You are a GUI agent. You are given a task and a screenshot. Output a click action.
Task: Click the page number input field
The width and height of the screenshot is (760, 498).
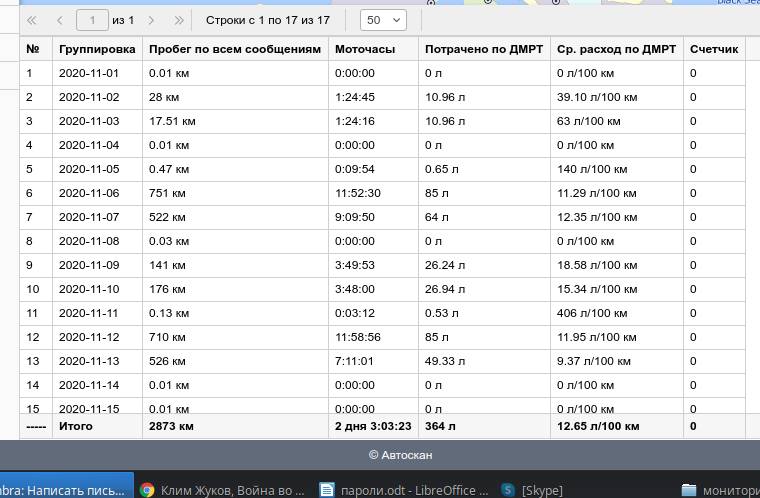click(93, 20)
